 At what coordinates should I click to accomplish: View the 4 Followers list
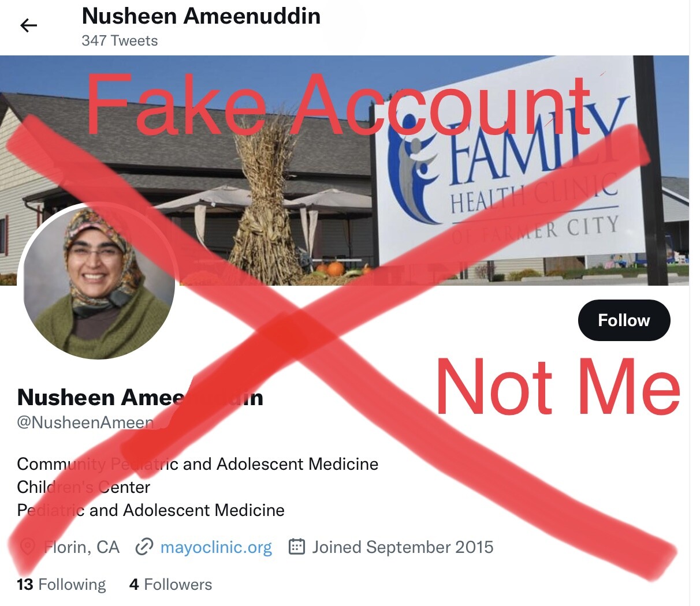click(x=170, y=585)
